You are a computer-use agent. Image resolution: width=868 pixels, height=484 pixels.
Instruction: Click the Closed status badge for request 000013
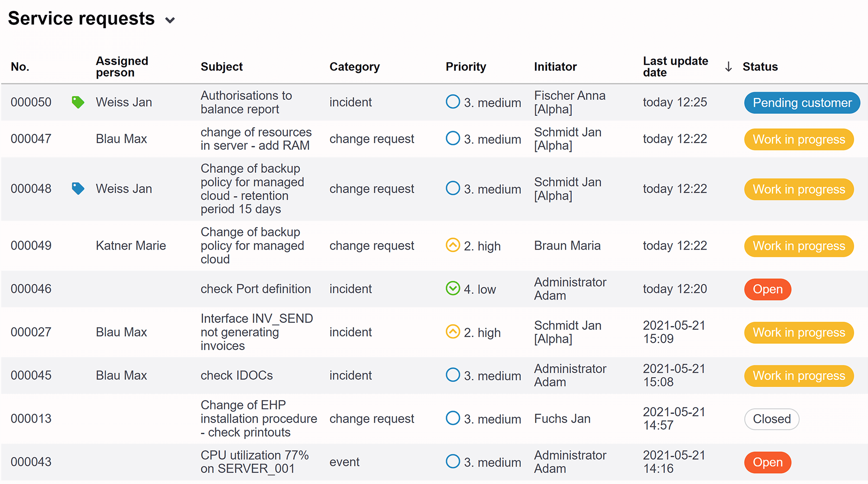coord(772,419)
